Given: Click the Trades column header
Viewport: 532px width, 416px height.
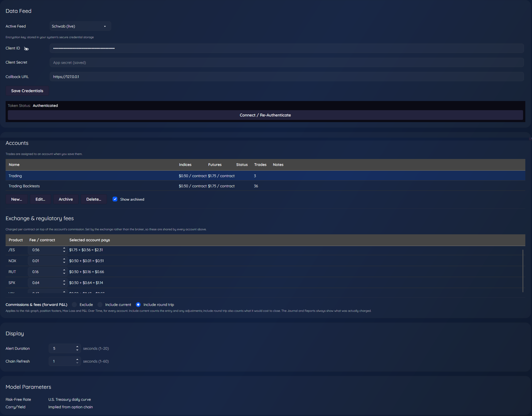Looking at the screenshot, I should tap(260, 165).
